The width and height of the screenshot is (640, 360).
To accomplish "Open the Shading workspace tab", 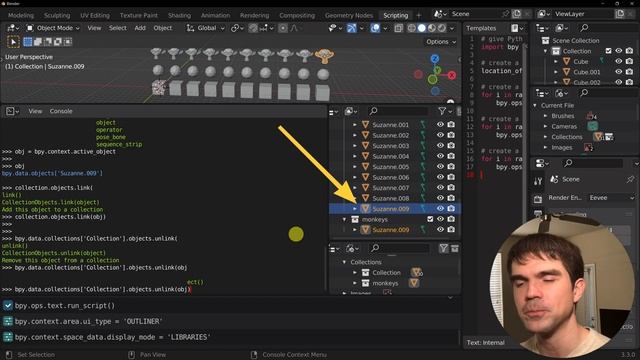I will [x=179, y=16].
